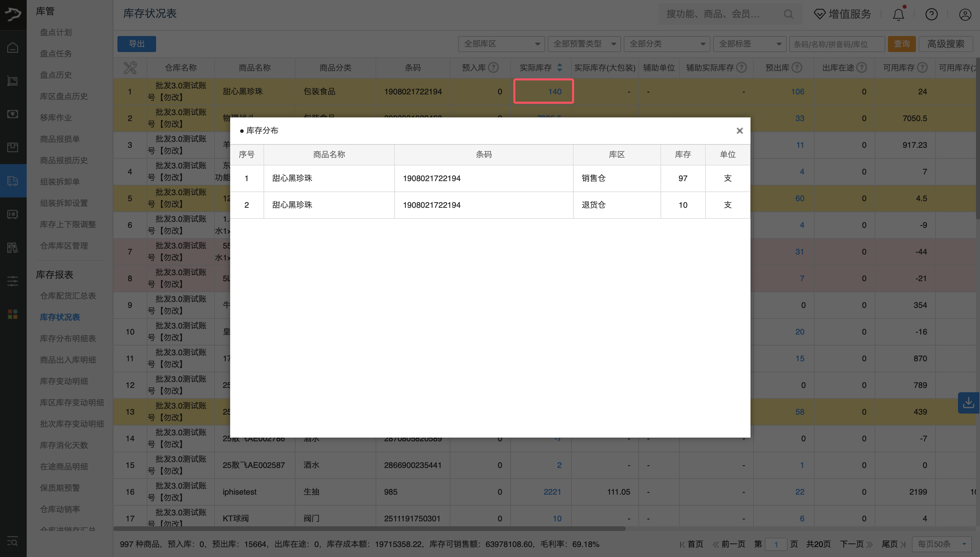Open the 全部库区 dropdown
Image resolution: width=980 pixels, height=557 pixels.
pyautogui.click(x=501, y=44)
